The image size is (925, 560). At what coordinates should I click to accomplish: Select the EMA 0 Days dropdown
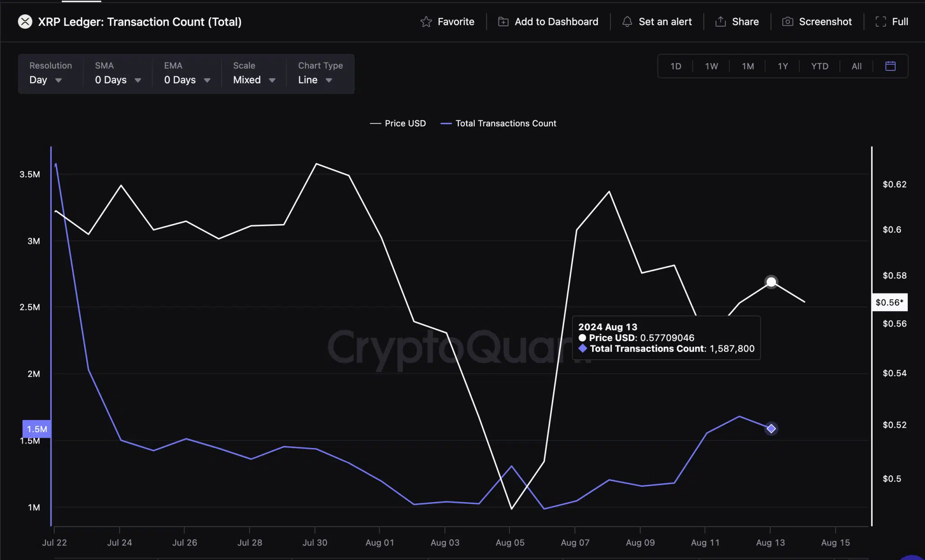click(187, 79)
